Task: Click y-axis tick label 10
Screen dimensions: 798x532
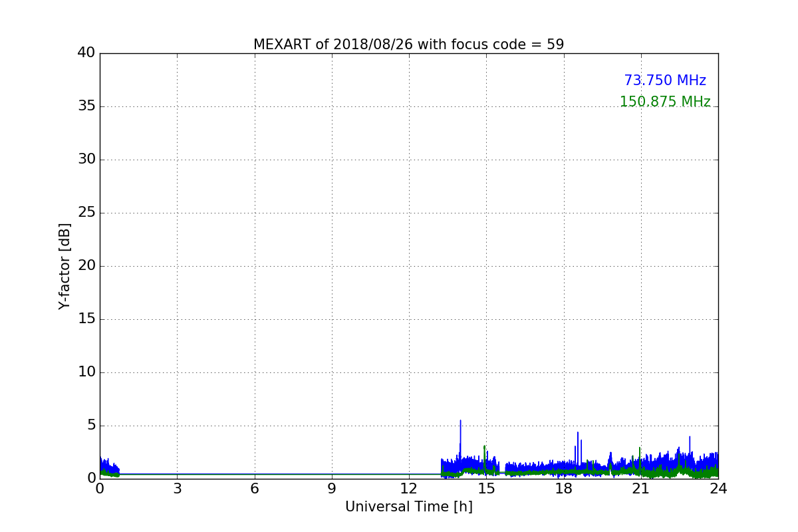Action: (x=86, y=372)
